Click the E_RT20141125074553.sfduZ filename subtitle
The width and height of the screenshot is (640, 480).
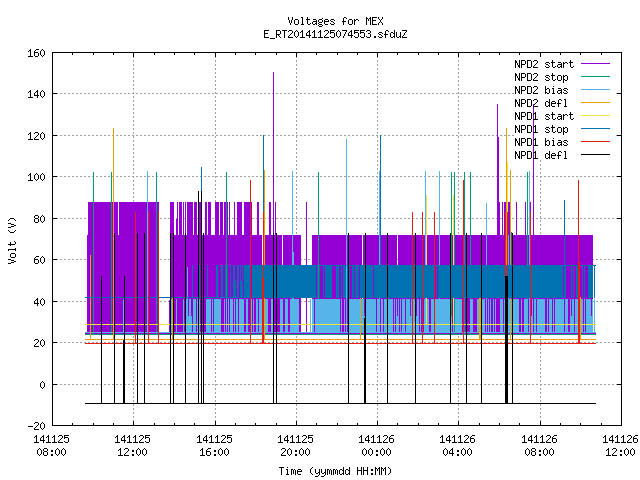point(335,34)
